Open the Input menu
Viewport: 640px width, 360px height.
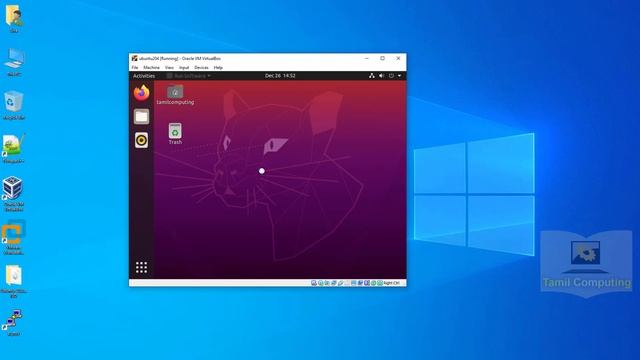[184, 67]
